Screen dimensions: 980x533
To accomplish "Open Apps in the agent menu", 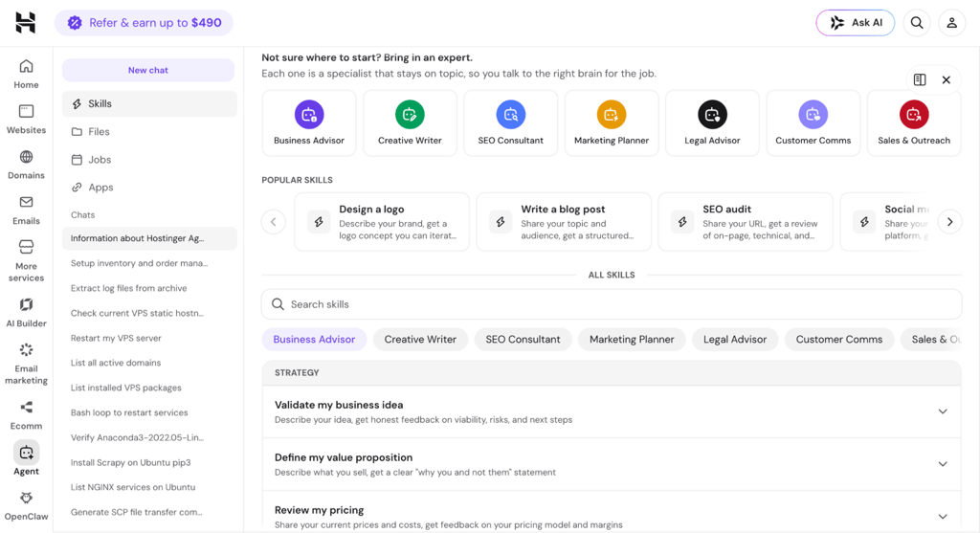I will click(x=149, y=188).
